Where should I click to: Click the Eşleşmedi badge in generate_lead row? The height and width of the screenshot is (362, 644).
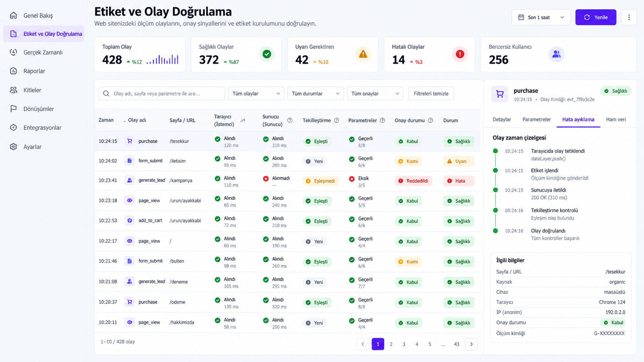pyautogui.click(x=321, y=181)
